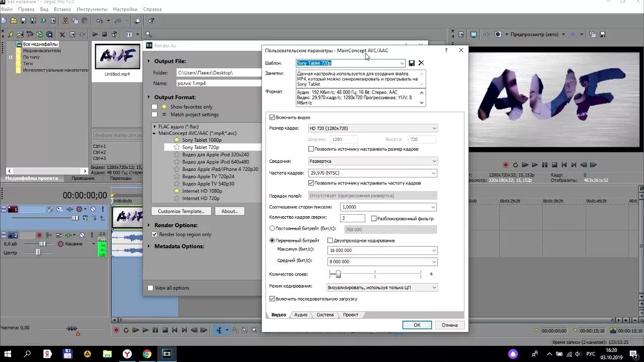
Task: Click the Отмена button
Action: (x=450, y=325)
